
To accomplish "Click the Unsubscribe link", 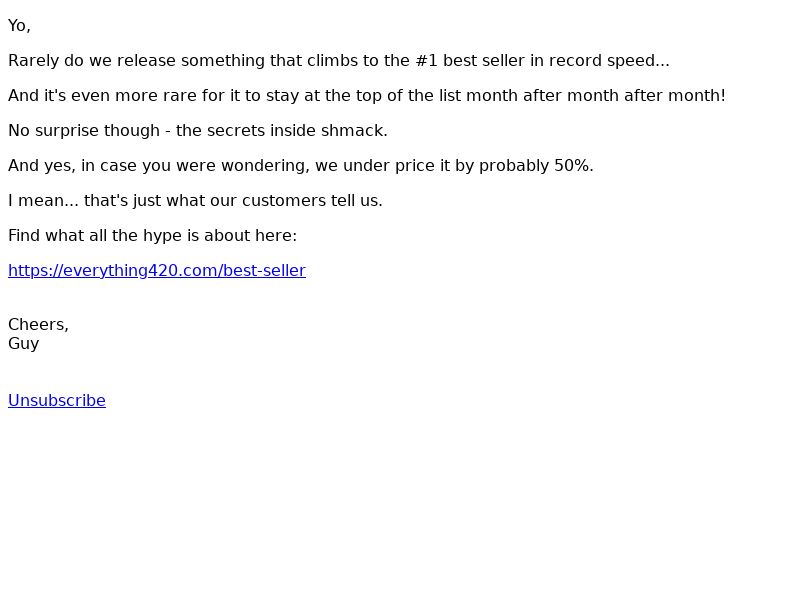I will point(57,400).
